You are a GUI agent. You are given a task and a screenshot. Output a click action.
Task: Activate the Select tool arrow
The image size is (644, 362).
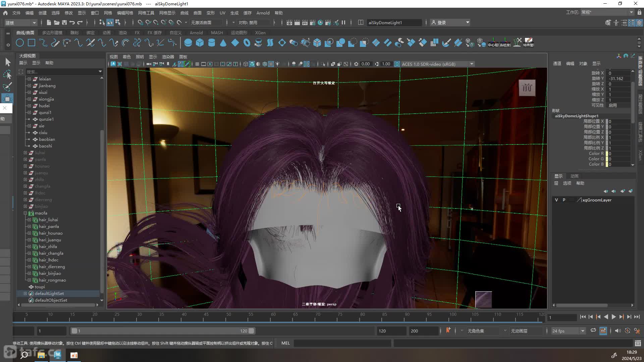coord(7,62)
